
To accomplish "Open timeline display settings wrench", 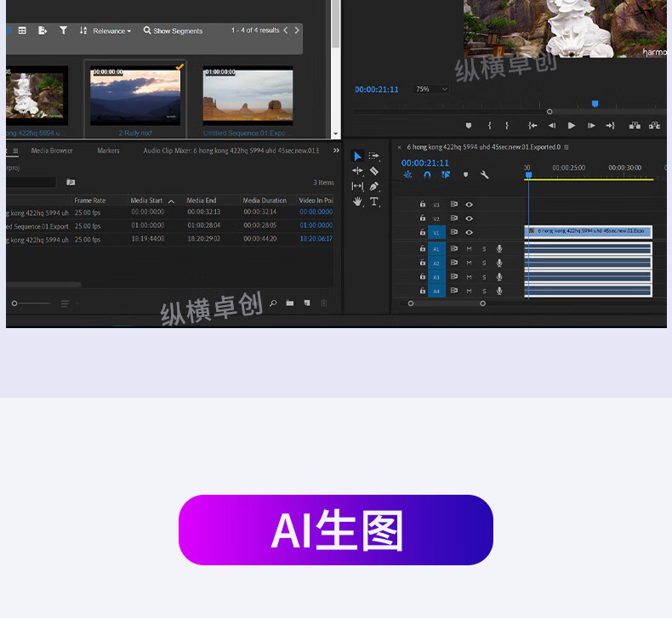I will coord(485,175).
